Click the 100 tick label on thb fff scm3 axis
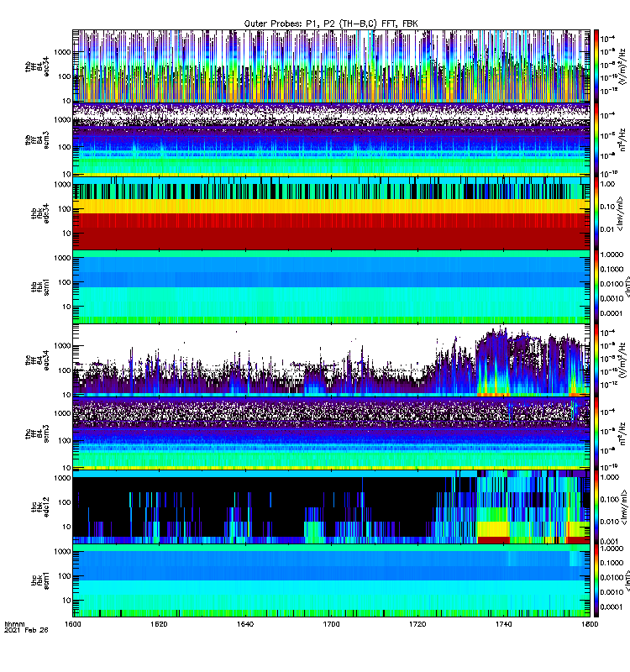The width and height of the screenshot is (630, 672). [65, 147]
